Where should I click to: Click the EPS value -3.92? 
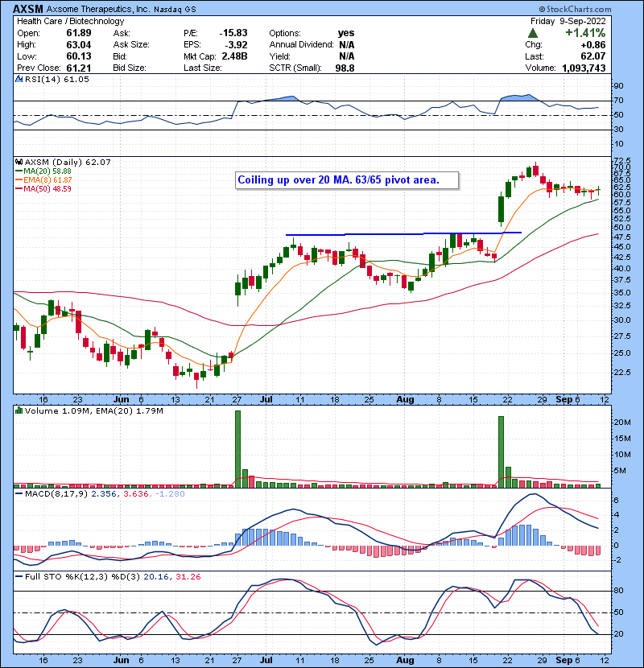(x=236, y=45)
